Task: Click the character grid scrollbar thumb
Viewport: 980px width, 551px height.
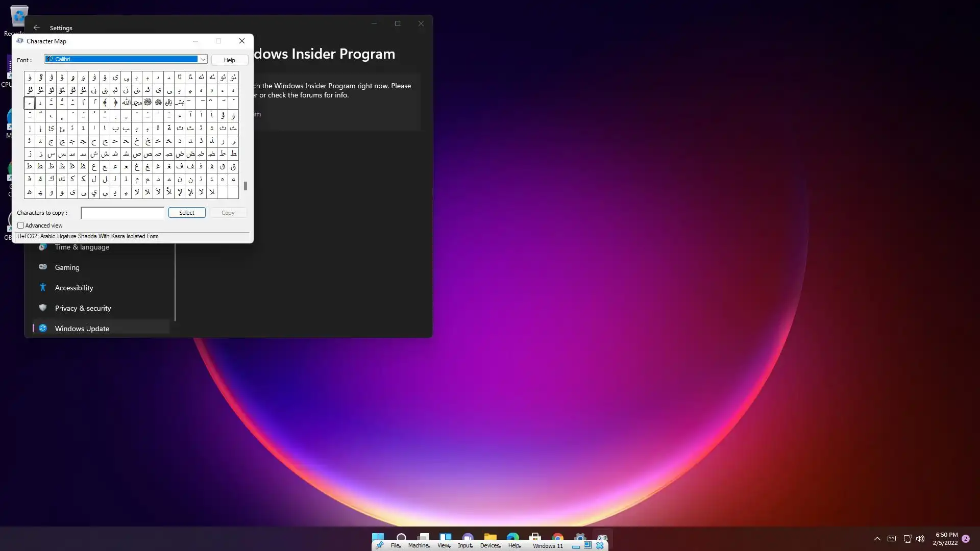Action: tap(246, 186)
